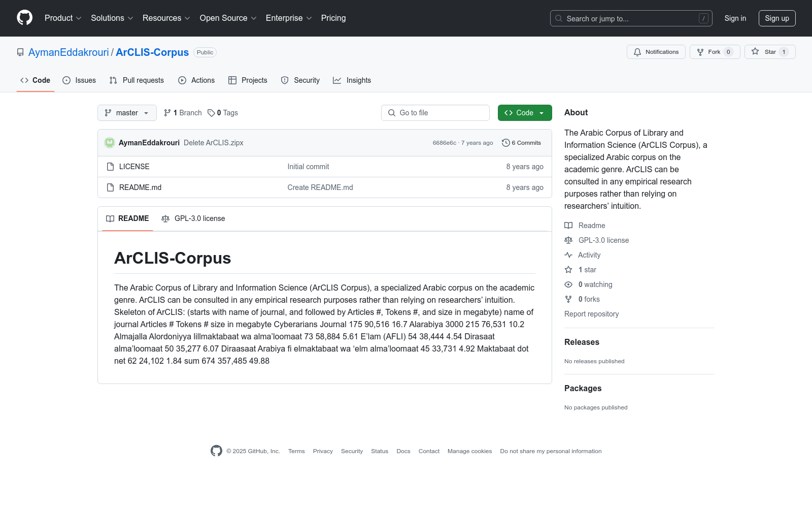Click the Pricing link

tap(333, 18)
